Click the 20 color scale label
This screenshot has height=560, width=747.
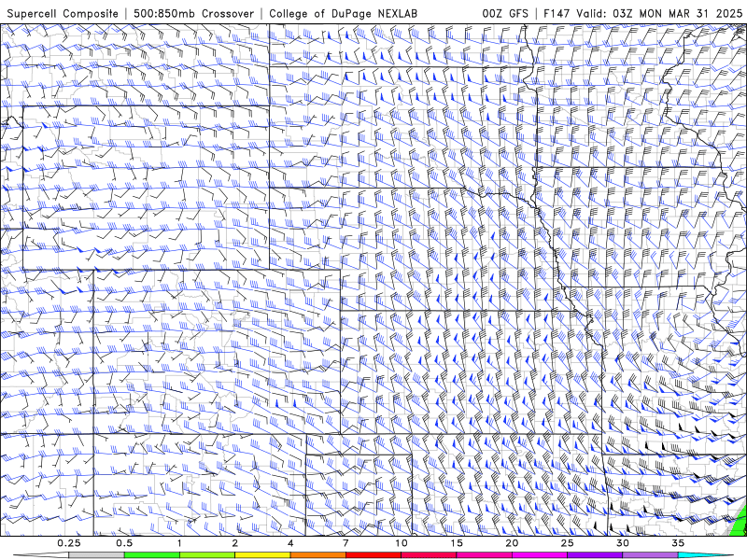(512, 543)
